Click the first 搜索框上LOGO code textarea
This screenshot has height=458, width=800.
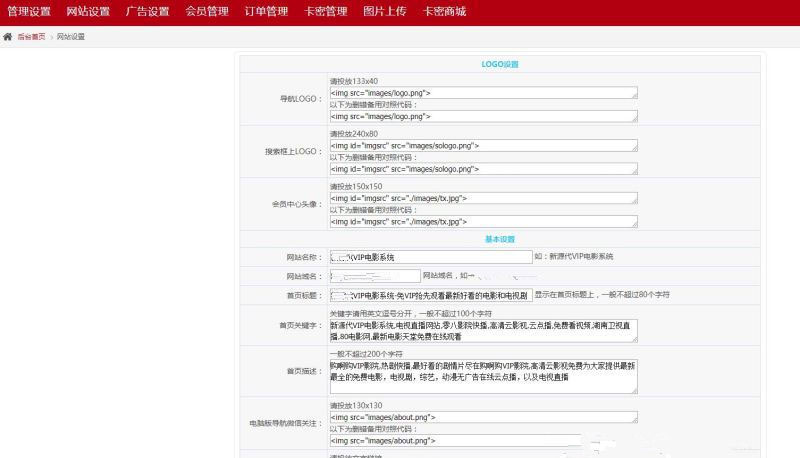483,145
